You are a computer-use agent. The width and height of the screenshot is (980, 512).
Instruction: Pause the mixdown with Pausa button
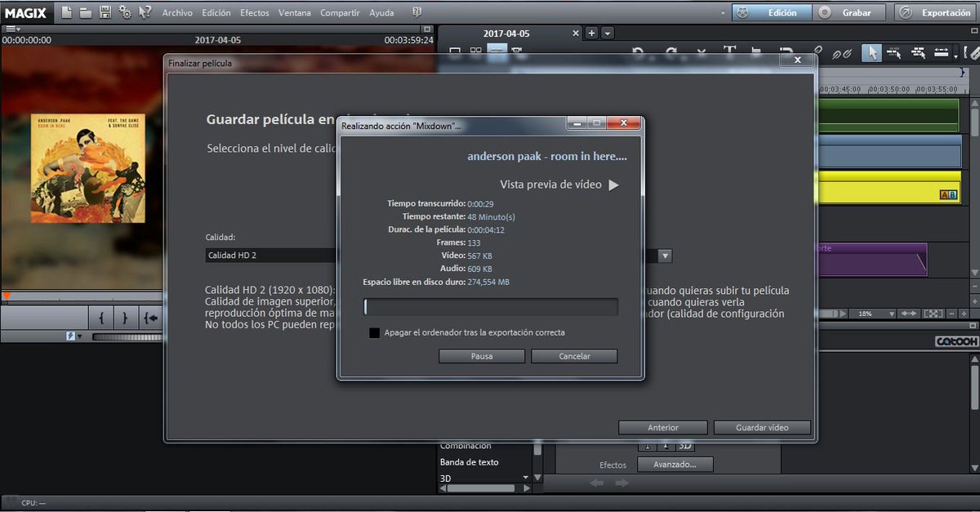[x=482, y=356]
